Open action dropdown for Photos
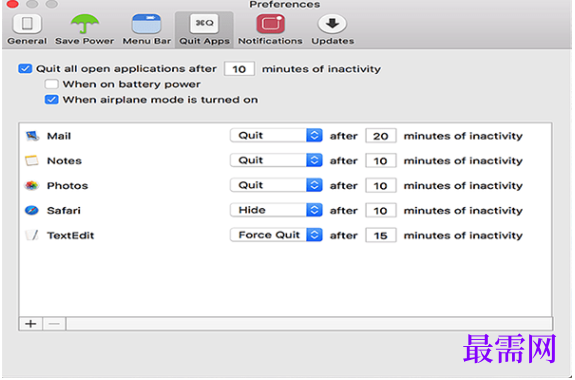This screenshot has width=575, height=380. point(276,185)
